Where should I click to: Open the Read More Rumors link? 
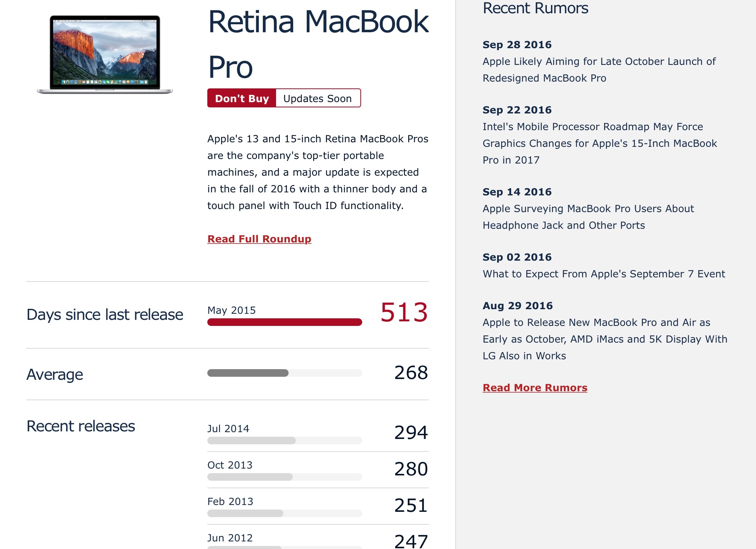coord(535,387)
